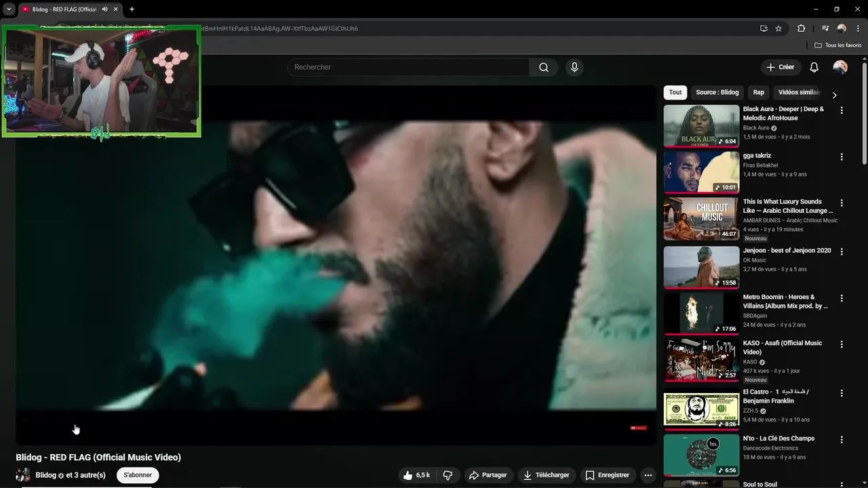Open YouTube notifications bell
This screenshot has height=488, width=868.
(x=814, y=67)
